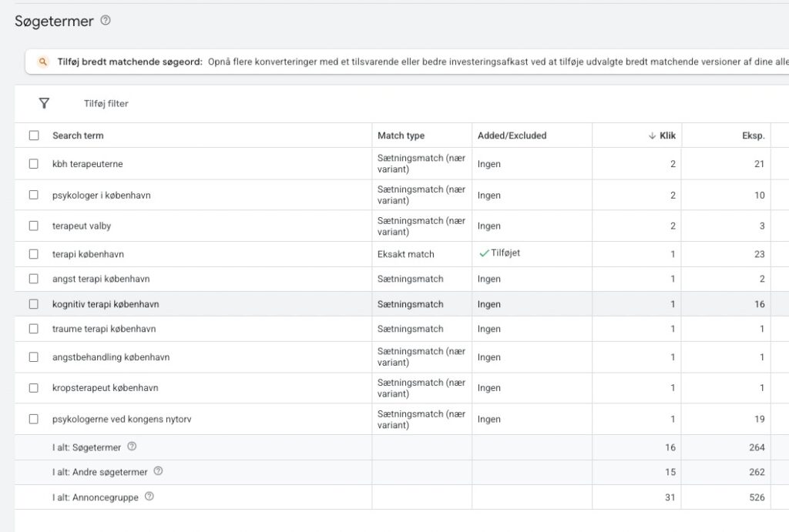Click search term angst terapi københavn
Viewport: 789px width, 532px height.
pos(101,279)
